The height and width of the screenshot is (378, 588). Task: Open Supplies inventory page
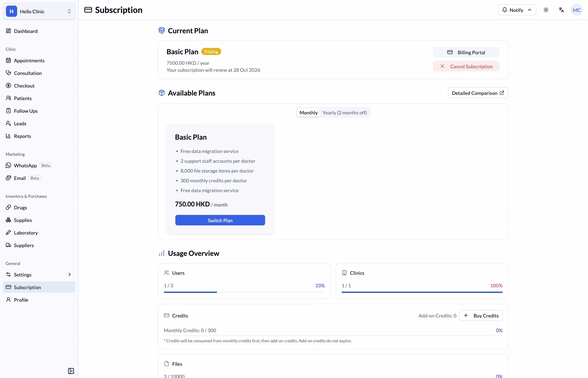[x=39, y=220]
